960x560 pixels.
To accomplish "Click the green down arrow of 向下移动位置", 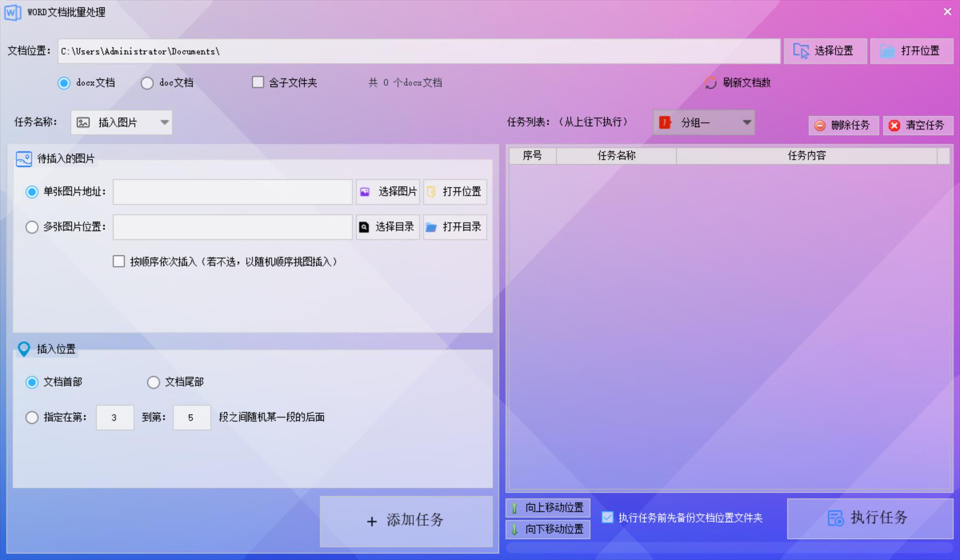I will [515, 530].
